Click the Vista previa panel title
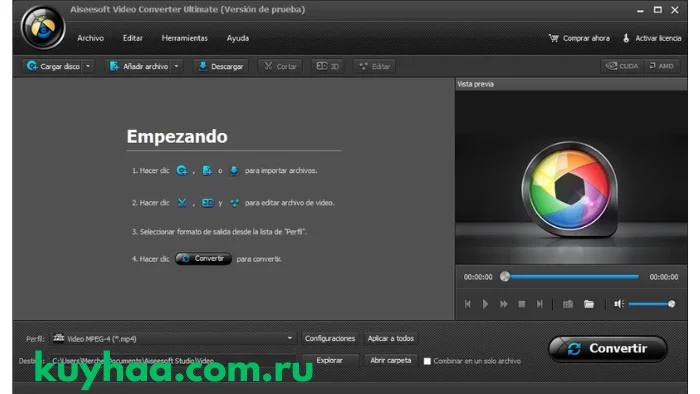Image resolution: width=700 pixels, height=394 pixels. [475, 84]
